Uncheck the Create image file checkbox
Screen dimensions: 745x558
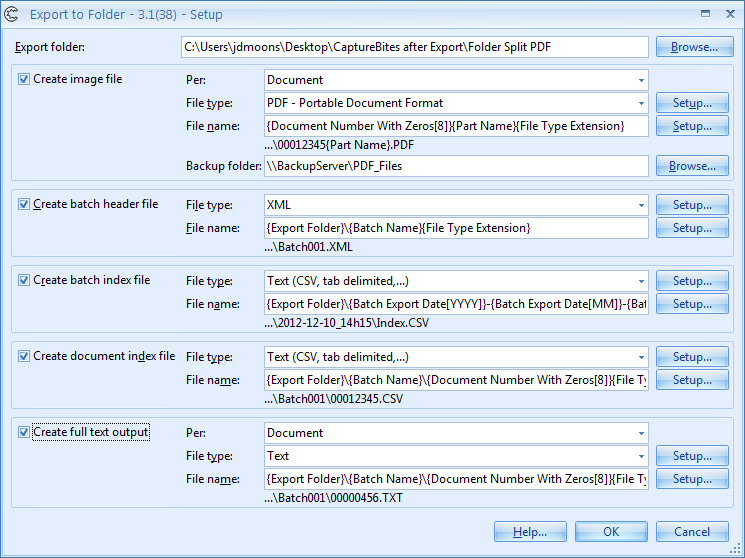pos(24,79)
